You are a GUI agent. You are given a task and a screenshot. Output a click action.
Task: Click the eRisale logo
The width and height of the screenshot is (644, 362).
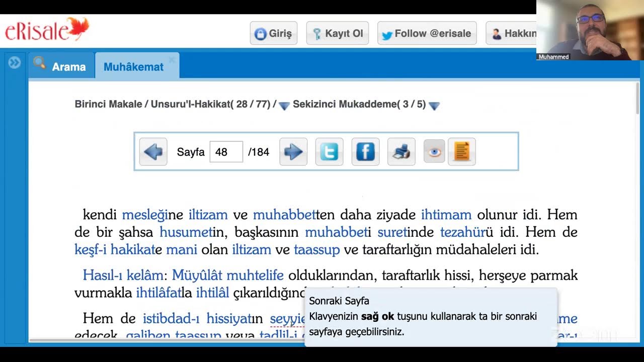(47, 30)
